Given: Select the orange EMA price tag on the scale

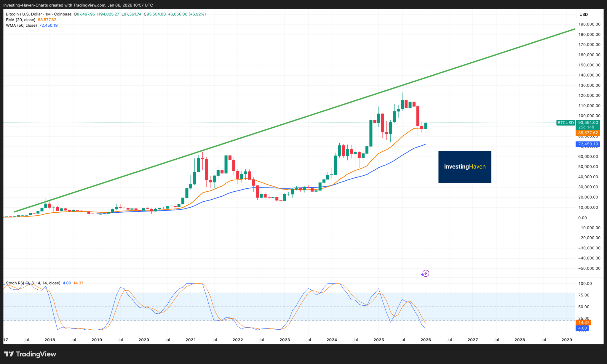Looking at the screenshot, I should coord(588,133).
